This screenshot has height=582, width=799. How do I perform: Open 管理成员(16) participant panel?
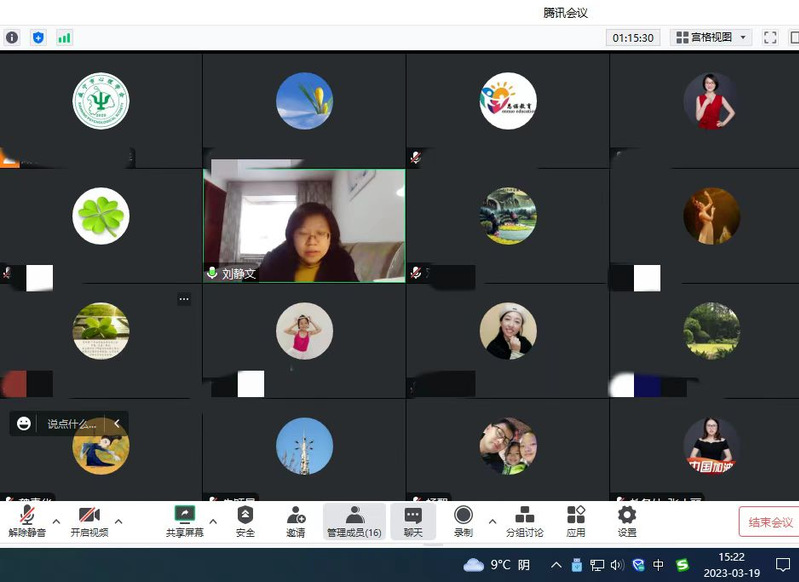click(x=354, y=521)
